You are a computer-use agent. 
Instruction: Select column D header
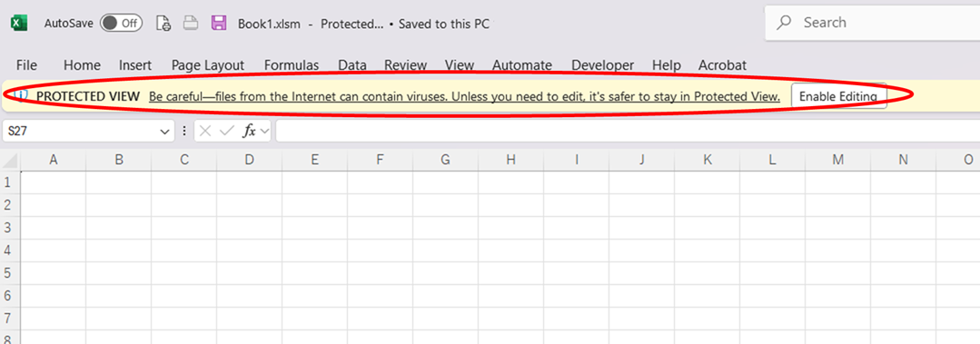tap(250, 160)
